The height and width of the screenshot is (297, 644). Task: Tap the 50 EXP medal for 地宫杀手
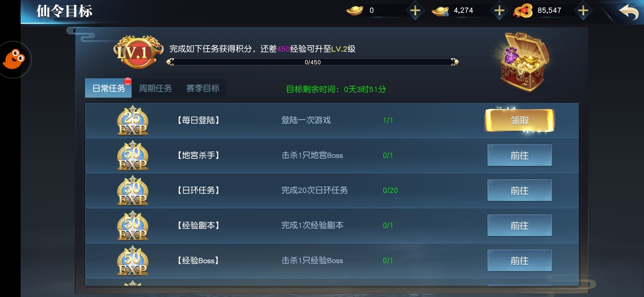(133, 155)
